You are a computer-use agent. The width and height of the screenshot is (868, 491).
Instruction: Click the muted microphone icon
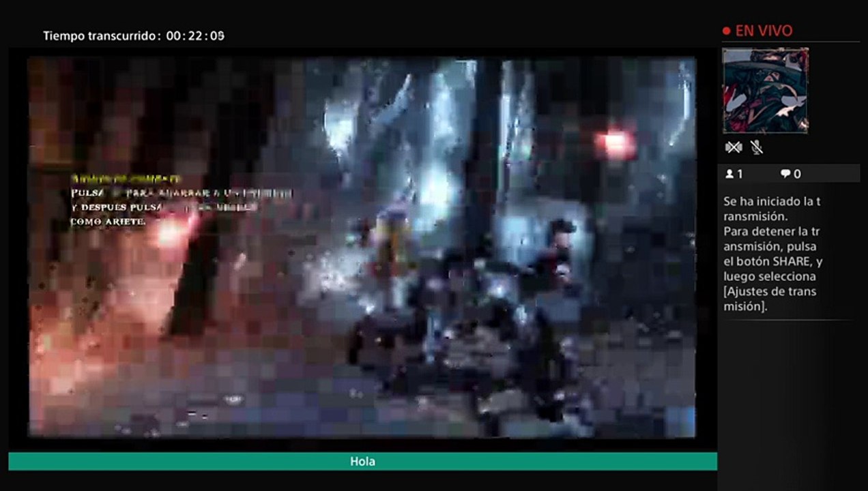[x=756, y=147]
